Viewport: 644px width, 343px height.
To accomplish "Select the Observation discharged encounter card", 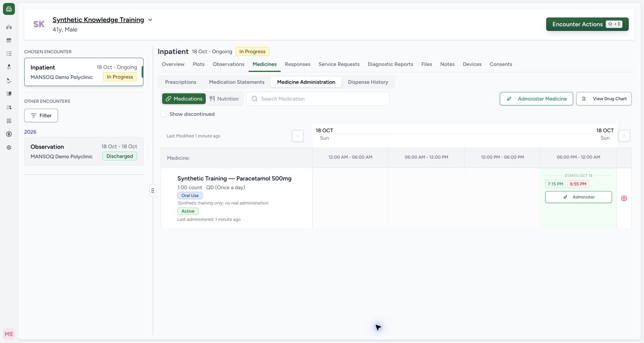I will [84, 151].
